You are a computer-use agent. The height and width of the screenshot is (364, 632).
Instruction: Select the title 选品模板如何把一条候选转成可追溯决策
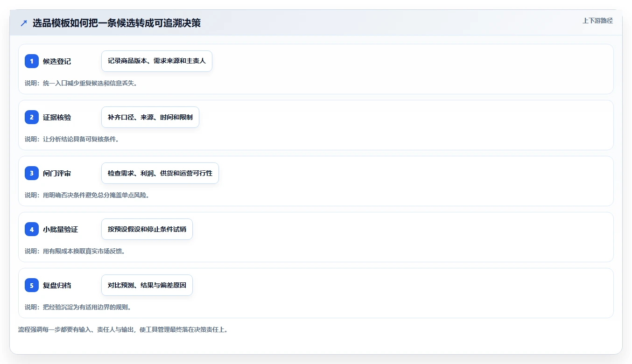click(116, 23)
